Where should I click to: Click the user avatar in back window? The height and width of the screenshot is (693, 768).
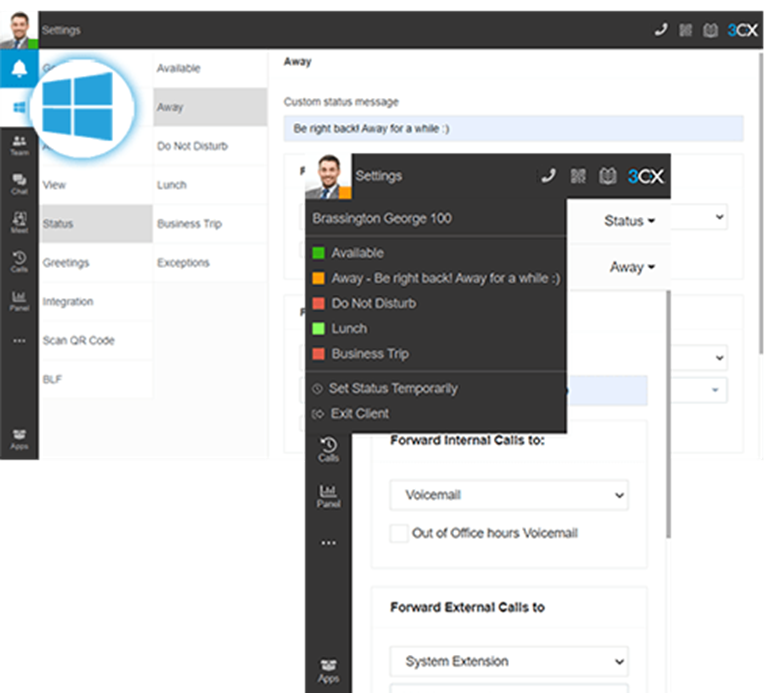click(19, 30)
